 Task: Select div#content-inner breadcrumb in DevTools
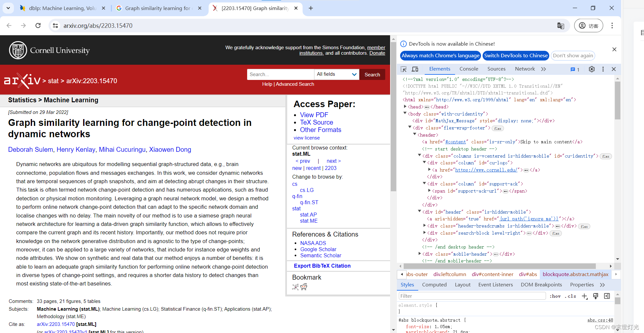tap(492, 274)
